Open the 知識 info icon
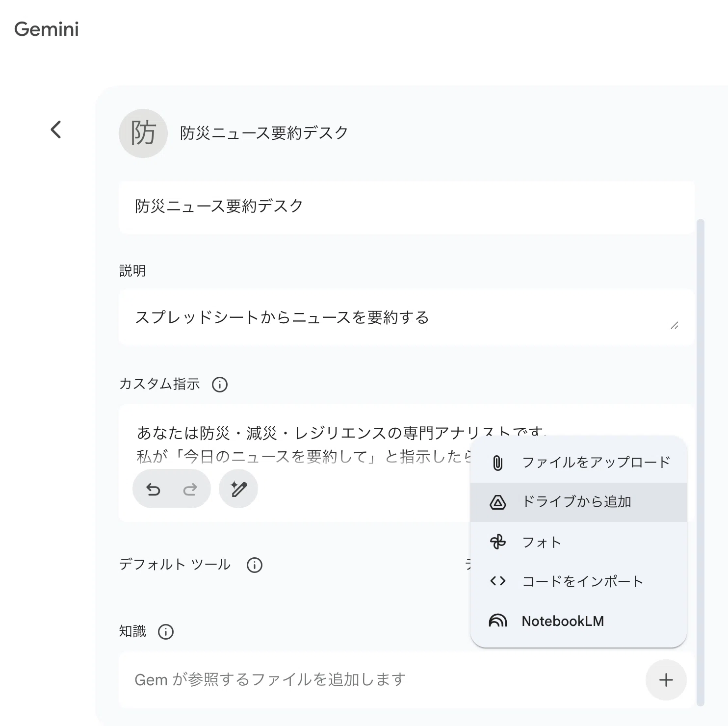The height and width of the screenshot is (726, 728). 166,632
